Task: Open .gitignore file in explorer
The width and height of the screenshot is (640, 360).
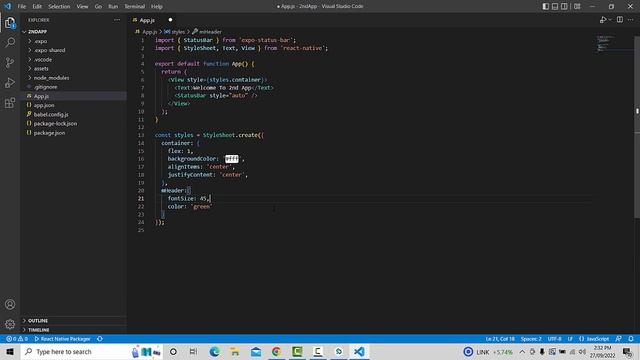Action: (x=45, y=87)
